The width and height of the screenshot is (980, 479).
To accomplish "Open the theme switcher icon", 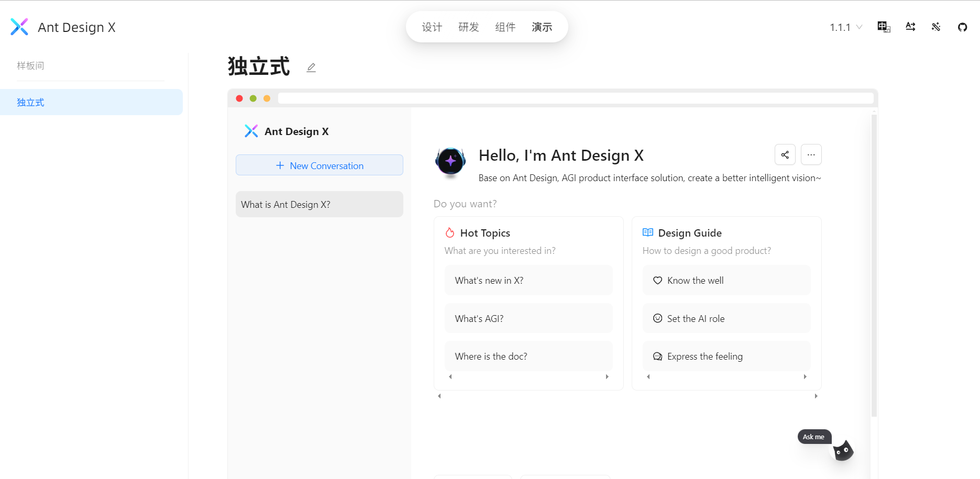I will pyautogui.click(x=936, y=27).
